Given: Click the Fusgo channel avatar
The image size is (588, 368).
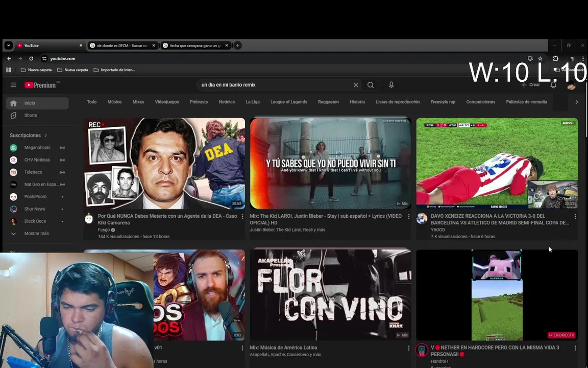Looking at the screenshot, I should 89,219.
